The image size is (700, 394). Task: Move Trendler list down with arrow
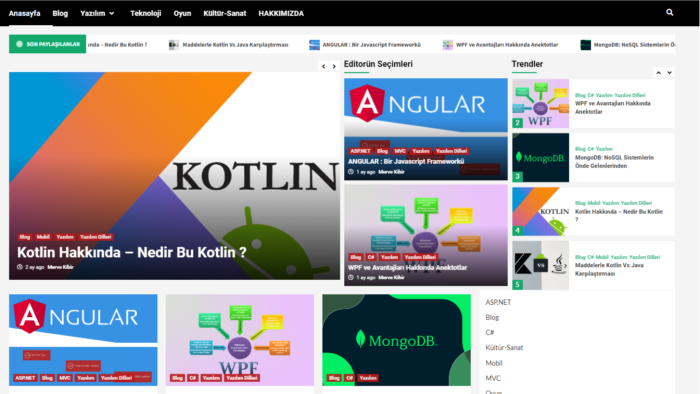(x=669, y=72)
